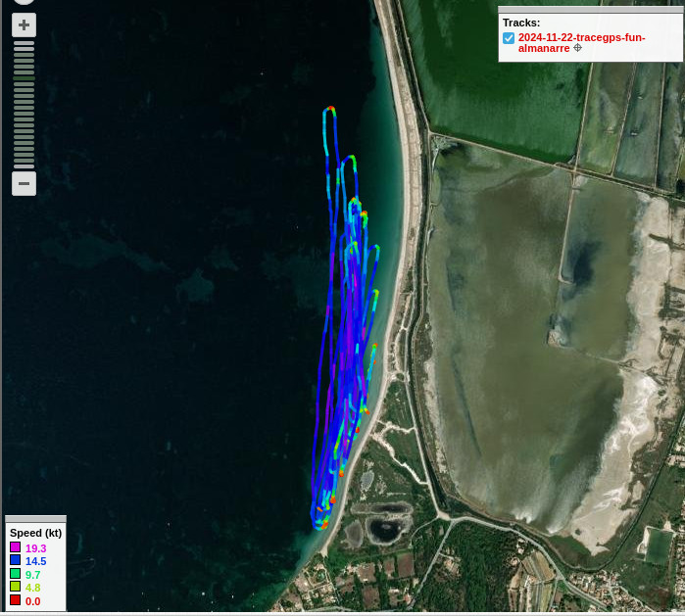This screenshot has height=616, width=685.
Task: Click the yellow-green 4.8 speed swatch
Action: 15,587
